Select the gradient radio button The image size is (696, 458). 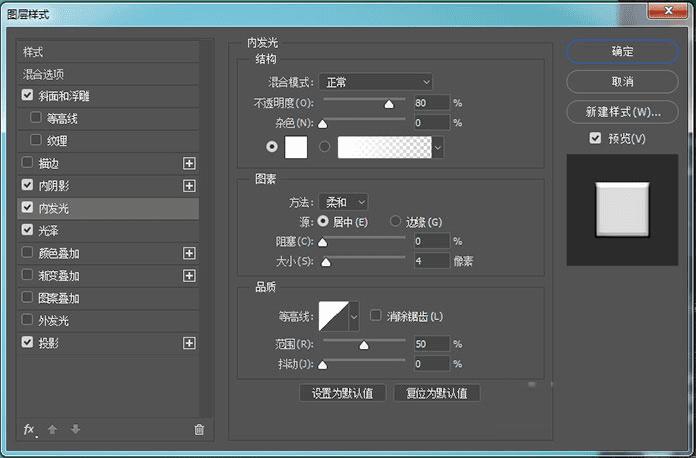click(324, 146)
